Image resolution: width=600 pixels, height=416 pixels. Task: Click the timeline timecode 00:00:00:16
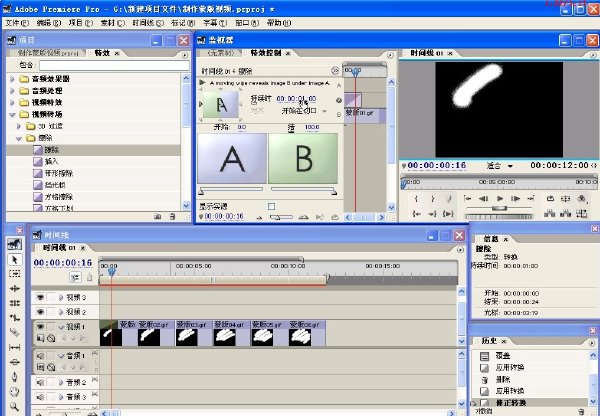pos(63,263)
